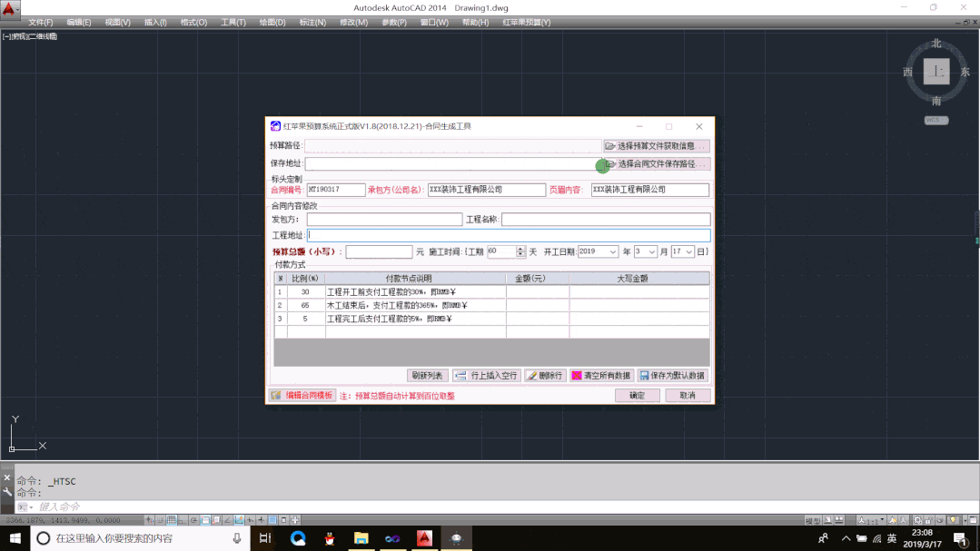The image size is (980, 551).
Task: Confirm the dialog with 确定
Action: pos(637,396)
